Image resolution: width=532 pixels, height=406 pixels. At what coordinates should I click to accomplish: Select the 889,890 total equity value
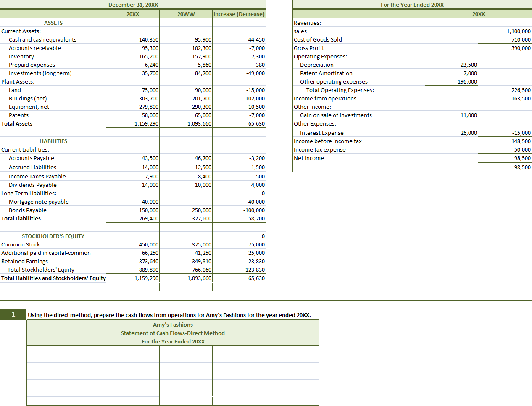pos(149,270)
